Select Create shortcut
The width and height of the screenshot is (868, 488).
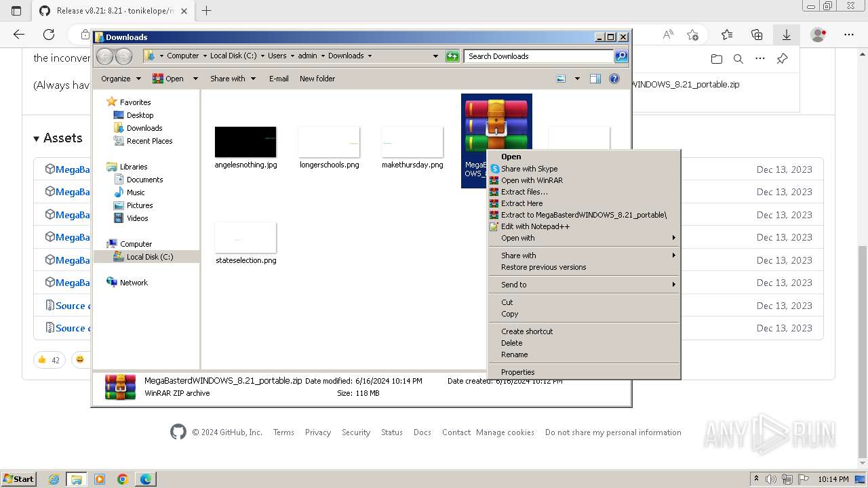tap(584, 331)
